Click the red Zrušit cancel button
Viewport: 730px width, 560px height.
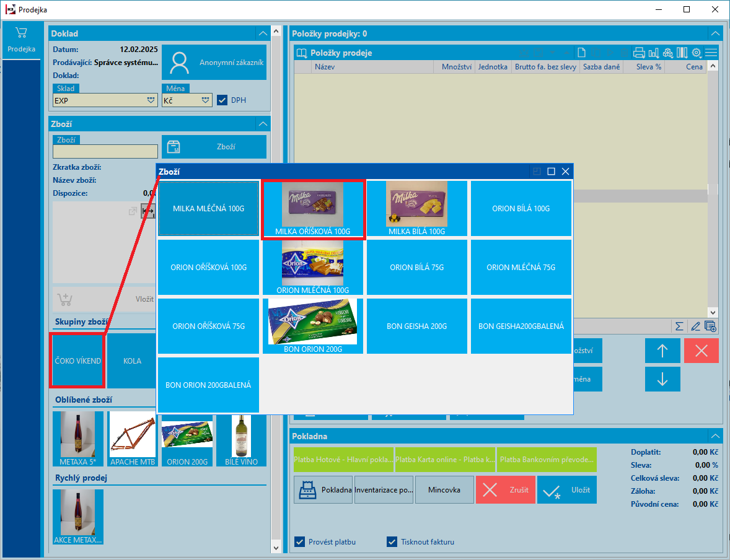tap(505, 490)
